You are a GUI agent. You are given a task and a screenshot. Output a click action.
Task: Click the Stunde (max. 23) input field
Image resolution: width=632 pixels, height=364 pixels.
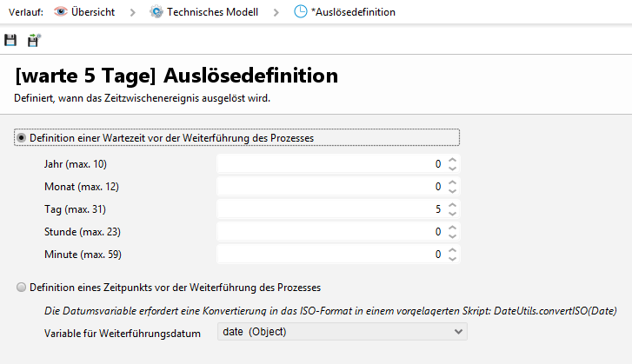[x=329, y=231]
